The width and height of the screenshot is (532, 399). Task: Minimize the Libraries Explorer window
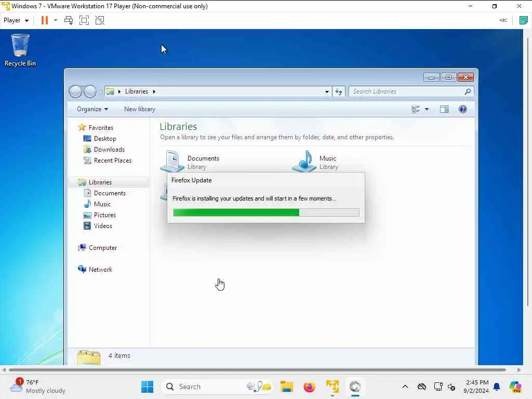(431, 78)
